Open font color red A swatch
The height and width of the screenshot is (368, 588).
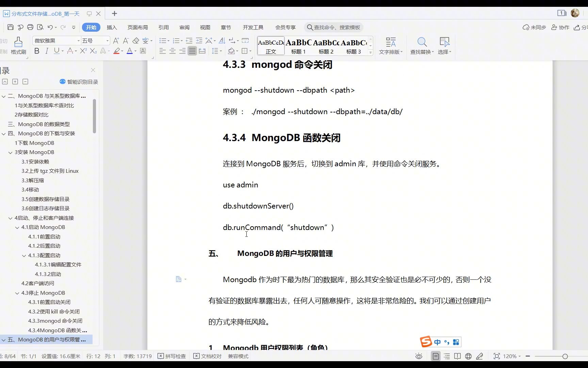coord(130,51)
